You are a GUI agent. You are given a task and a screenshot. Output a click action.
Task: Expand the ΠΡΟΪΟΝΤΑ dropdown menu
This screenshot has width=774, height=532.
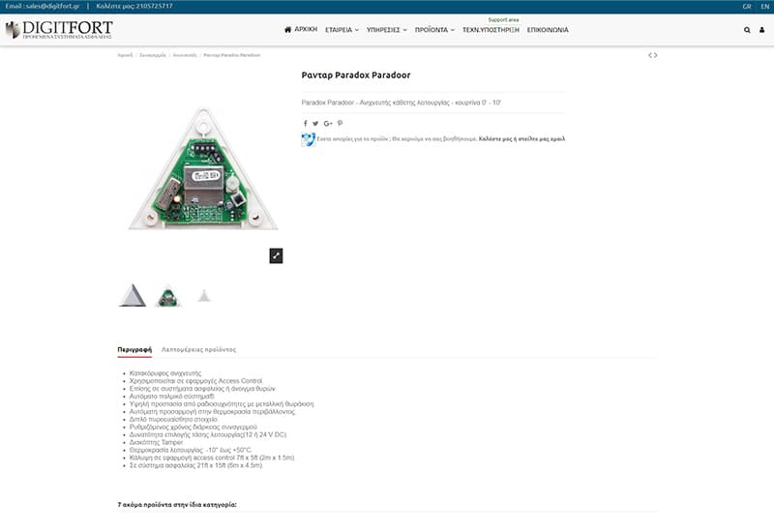[x=434, y=30]
